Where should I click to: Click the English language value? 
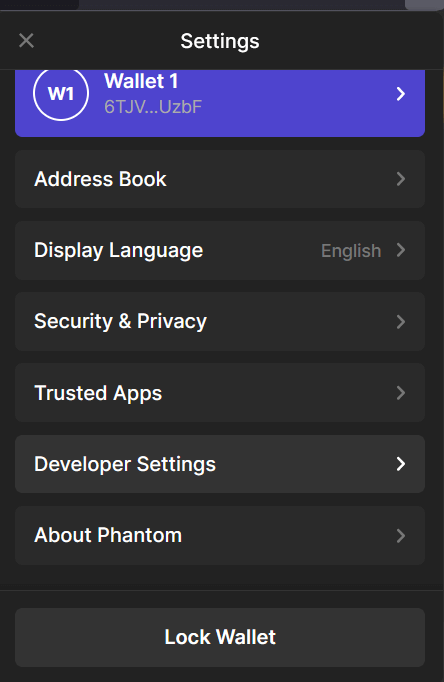tap(351, 251)
